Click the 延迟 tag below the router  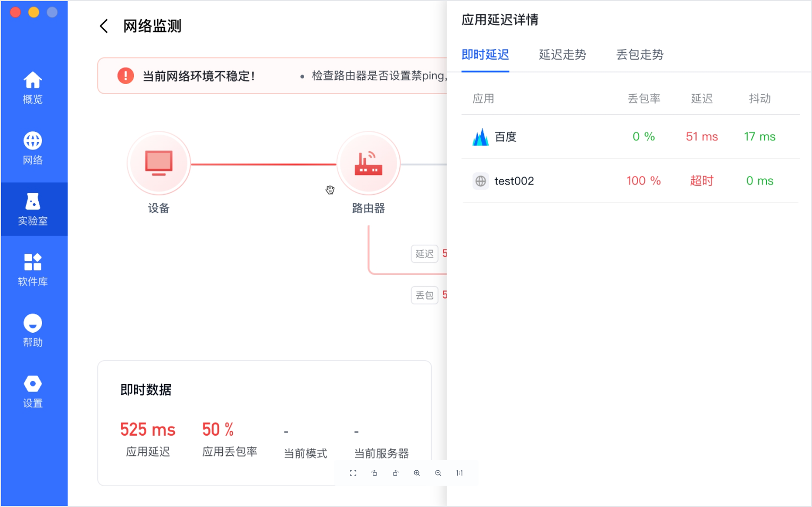pos(424,254)
